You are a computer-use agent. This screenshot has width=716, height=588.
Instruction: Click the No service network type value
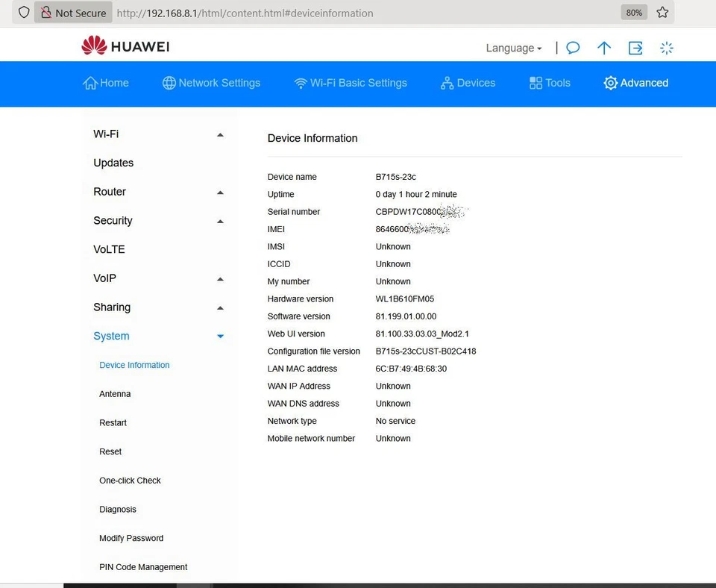[395, 421]
